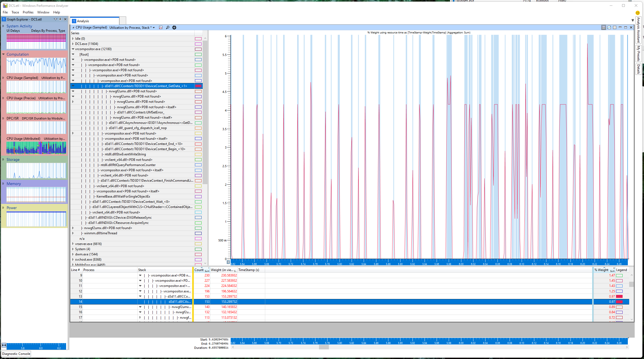The width and height of the screenshot is (644, 359).
Task: Expand the Power section
Action: [3, 208]
